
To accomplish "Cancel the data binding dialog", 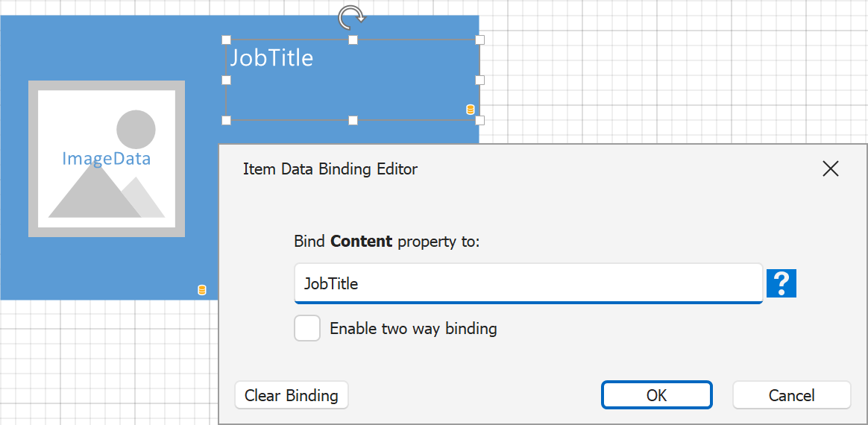I will point(791,395).
